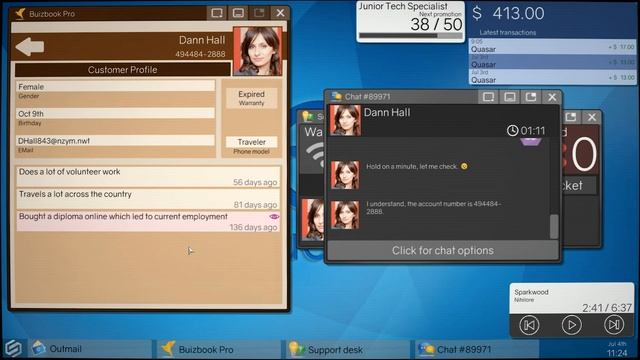
Task: Click the chat window scrollbar
Action: point(554,227)
